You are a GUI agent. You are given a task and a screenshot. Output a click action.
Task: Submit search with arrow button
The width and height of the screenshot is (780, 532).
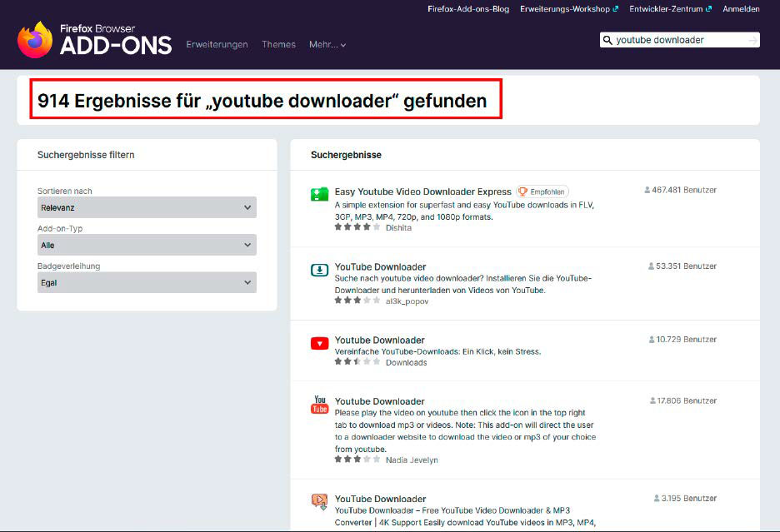753,40
